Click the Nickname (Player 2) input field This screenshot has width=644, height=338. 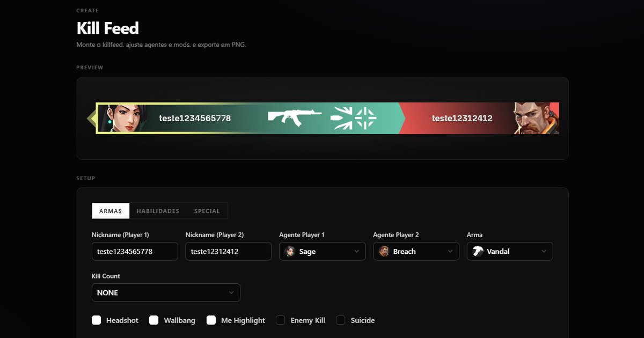[x=229, y=251]
